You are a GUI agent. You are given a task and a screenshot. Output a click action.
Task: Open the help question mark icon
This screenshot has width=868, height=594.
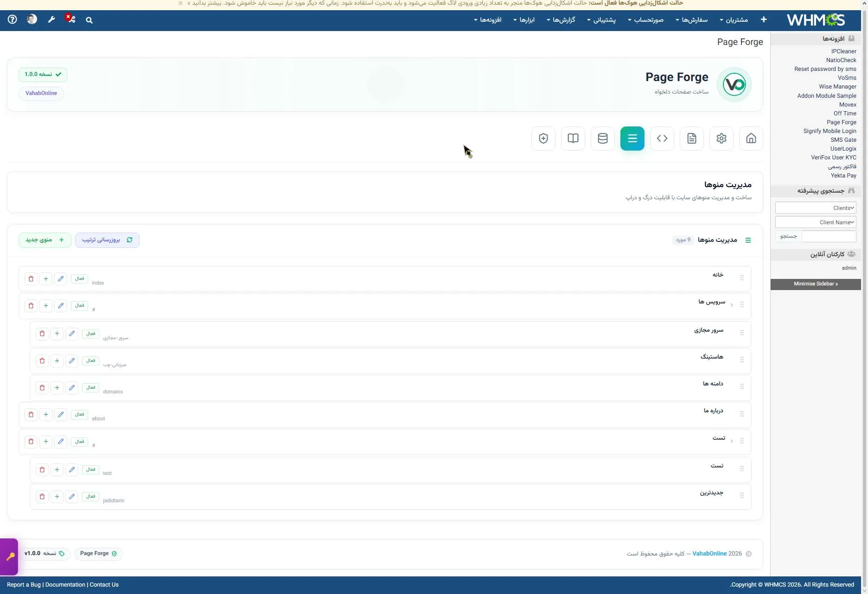pos(13,19)
